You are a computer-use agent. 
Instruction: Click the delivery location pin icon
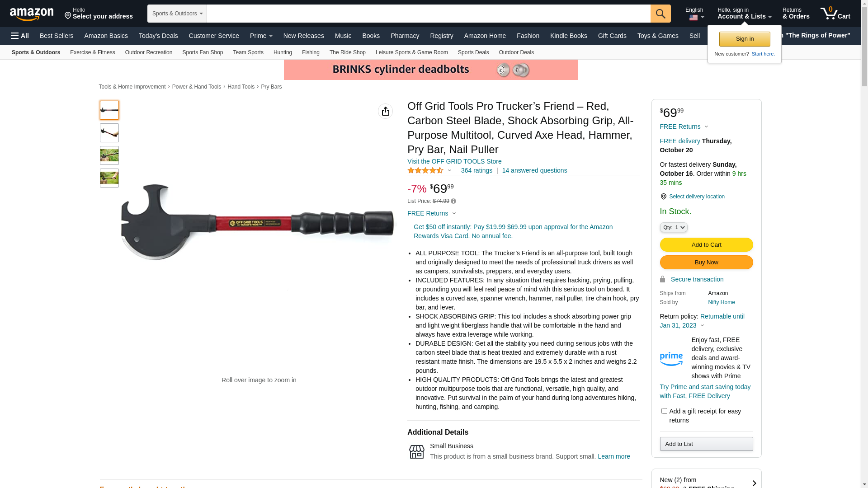coord(663,197)
